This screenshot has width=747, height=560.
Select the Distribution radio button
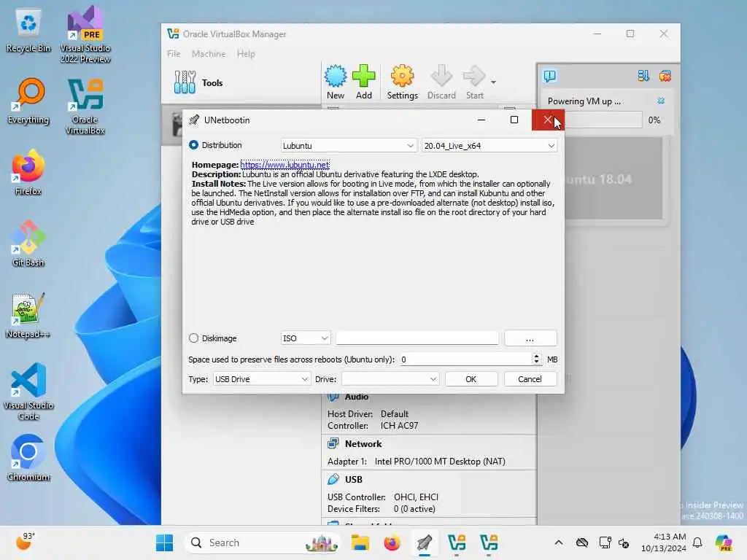pos(193,145)
